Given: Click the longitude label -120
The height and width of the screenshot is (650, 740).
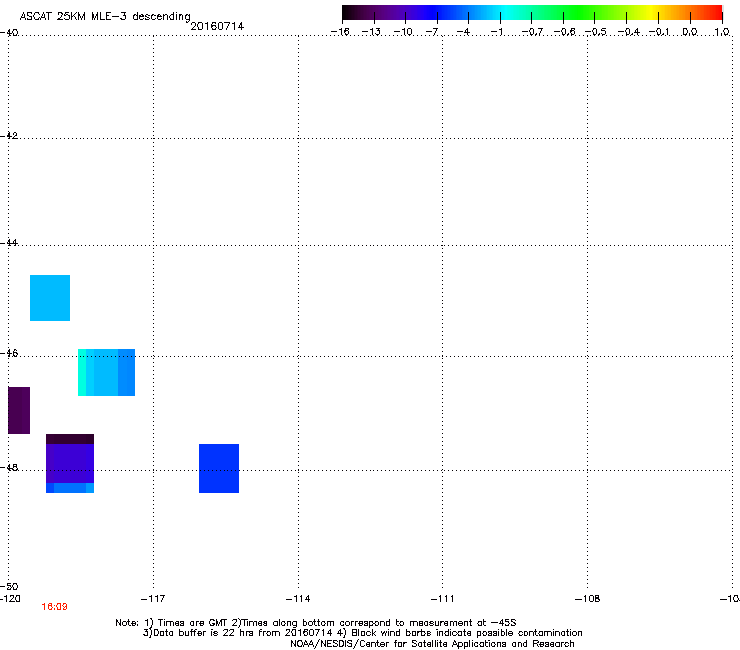Looking at the screenshot, I should (x=10, y=599).
